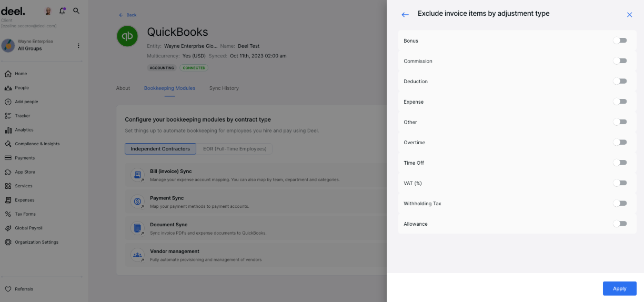Open the Document Sync module
Viewport: 644px width, 302px height.
point(255,228)
